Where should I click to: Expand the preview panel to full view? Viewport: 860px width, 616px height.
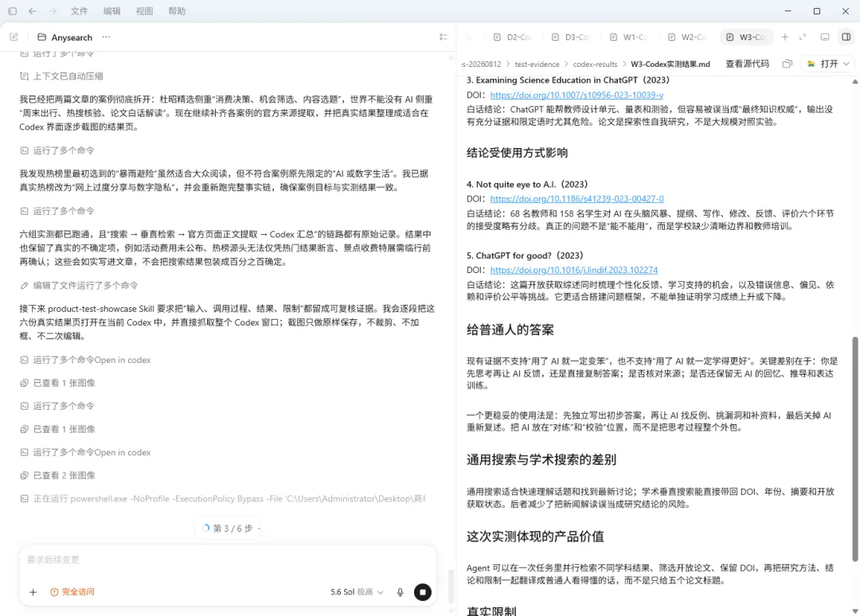pos(803,37)
